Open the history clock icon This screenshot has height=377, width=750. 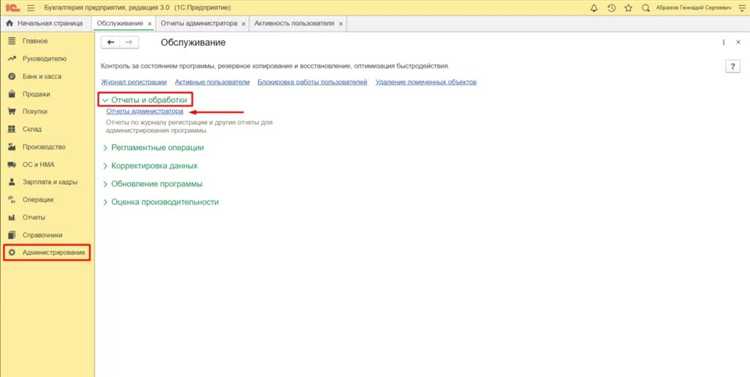point(611,8)
